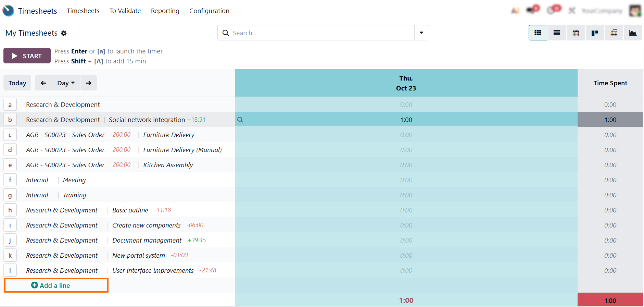Image resolution: width=644 pixels, height=307 pixels.
Task: Switch to the pivot table view
Action: coord(614,33)
